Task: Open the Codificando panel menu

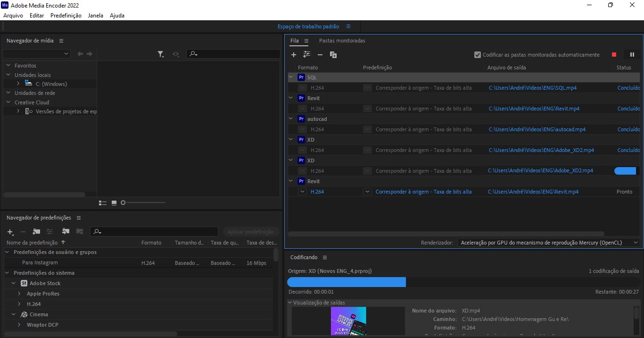Action: coord(324,258)
